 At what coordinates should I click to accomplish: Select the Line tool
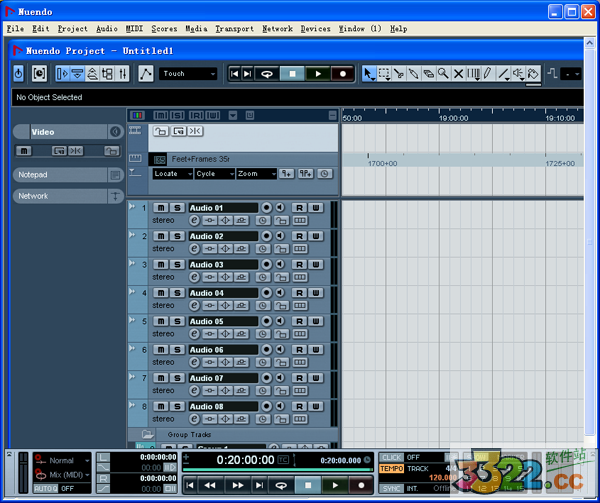[x=503, y=73]
